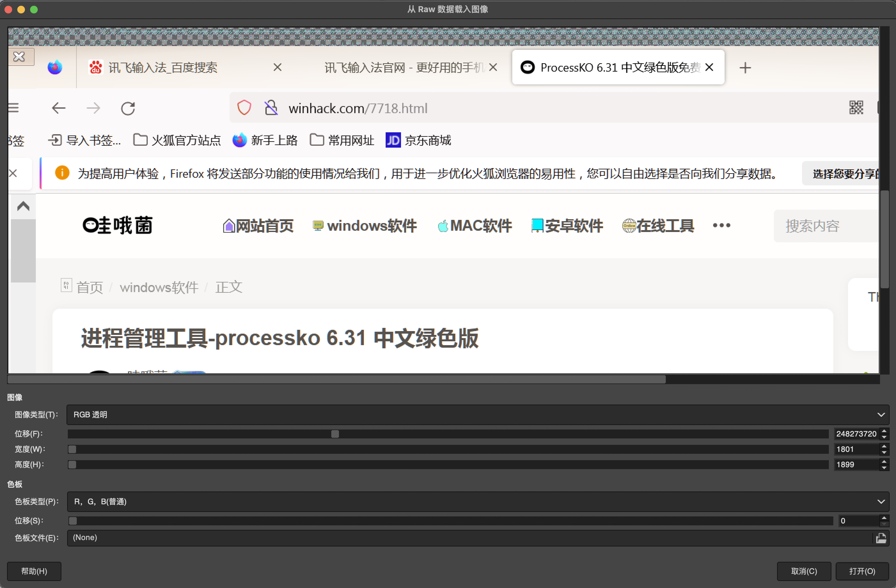
Task: Click the 哇哦菌 site logo
Action: coord(117,225)
